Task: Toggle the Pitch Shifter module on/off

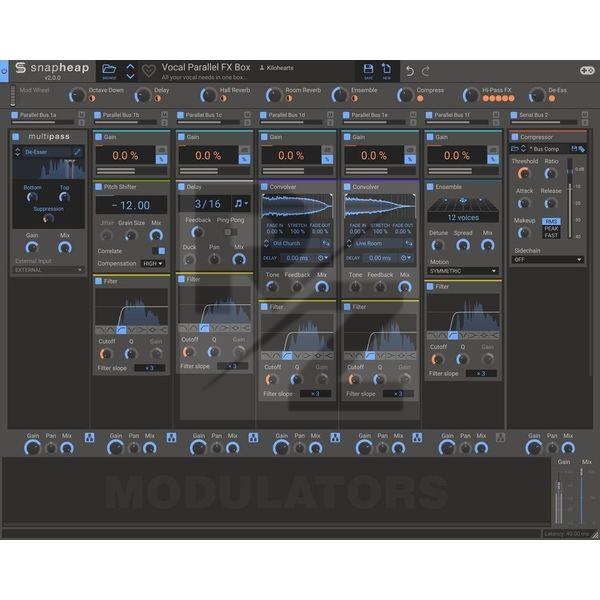Action: (x=98, y=187)
